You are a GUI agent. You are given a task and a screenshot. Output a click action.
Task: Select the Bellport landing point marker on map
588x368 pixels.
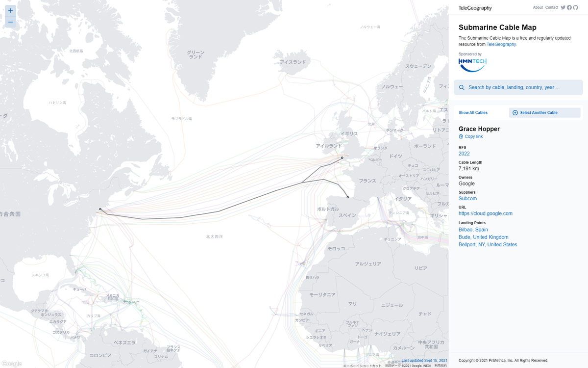[x=100, y=209]
